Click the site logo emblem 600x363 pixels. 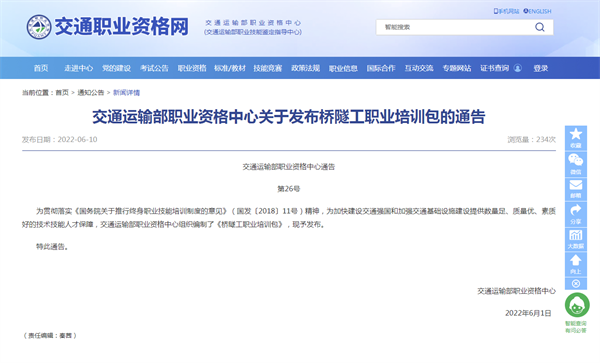(x=39, y=27)
